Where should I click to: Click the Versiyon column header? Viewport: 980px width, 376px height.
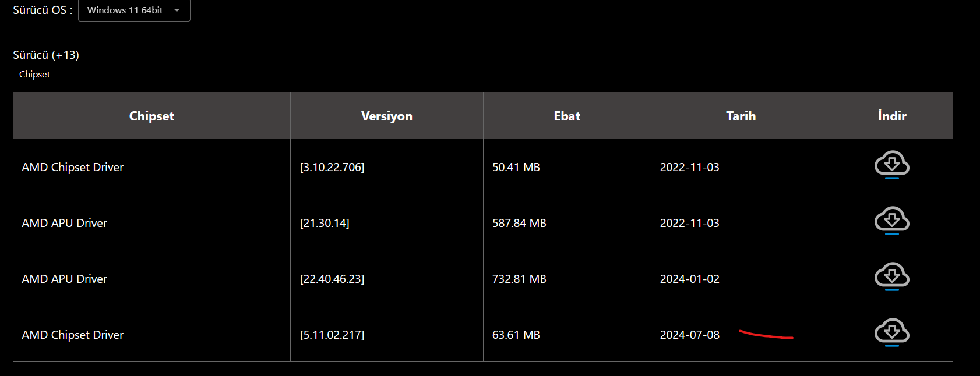[386, 116]
